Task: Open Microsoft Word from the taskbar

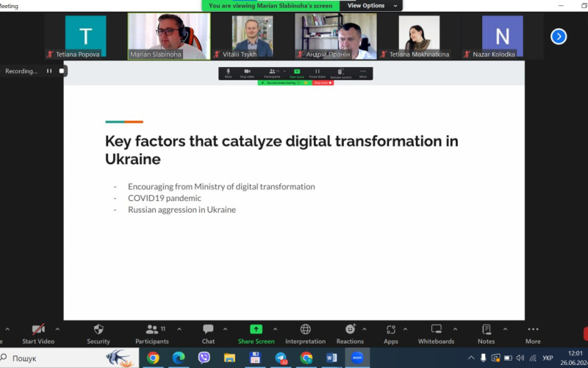Action: 332,358
